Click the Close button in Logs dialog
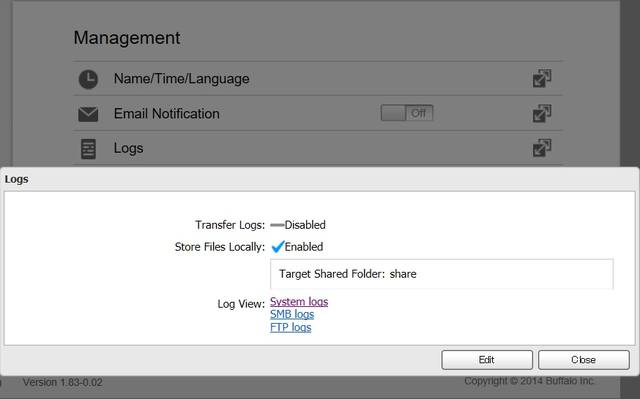Viewport: 640px width, 399px height. pyautogui.click(x=583, y=360)
